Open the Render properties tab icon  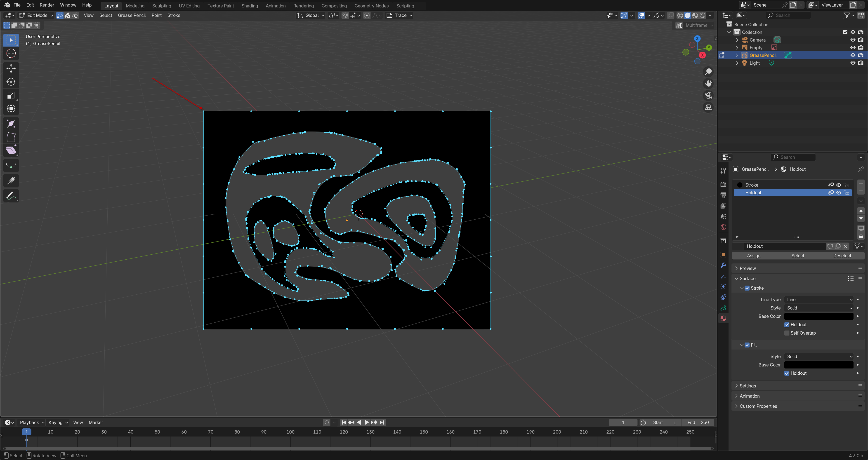coord(723,184)
